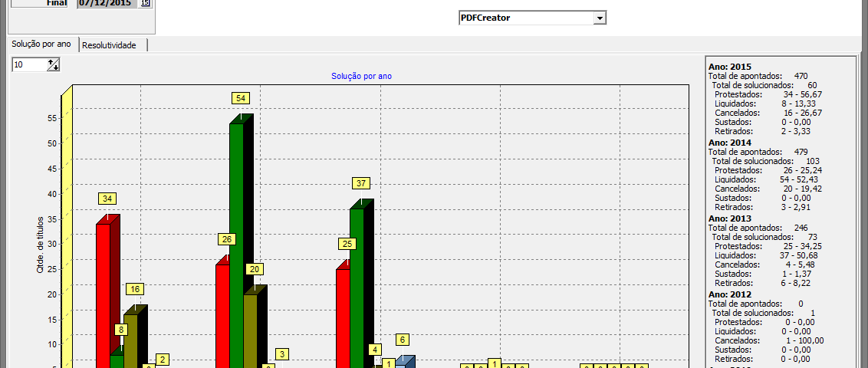Viewport: 868px width, 368px height.
Task: Click the yellow data label 54
Action: [241, 98]
